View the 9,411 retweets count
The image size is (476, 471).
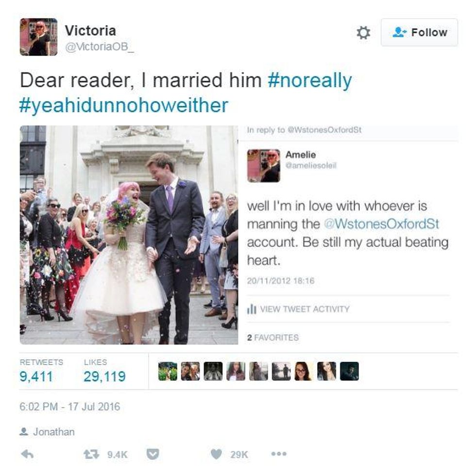[36, 377]
